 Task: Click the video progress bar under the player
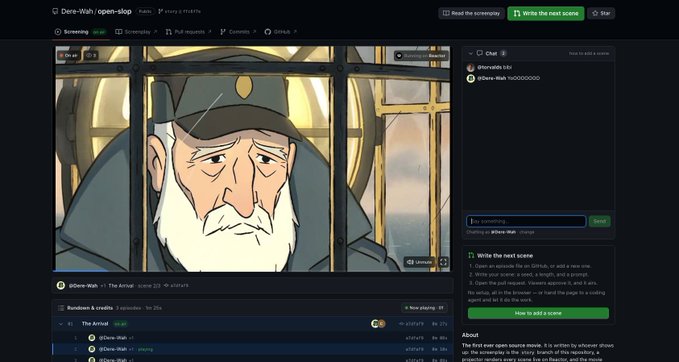point(253,271)
